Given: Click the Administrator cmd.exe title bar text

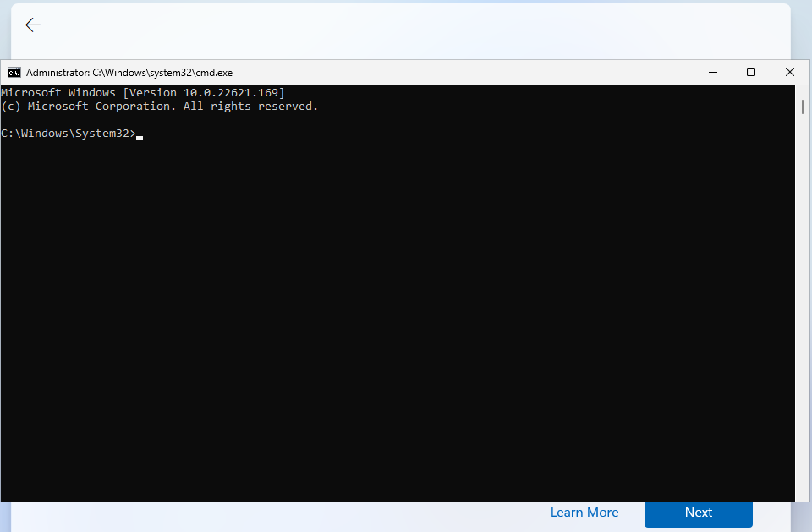Looking at the screenshot, I should pos(127,72).
